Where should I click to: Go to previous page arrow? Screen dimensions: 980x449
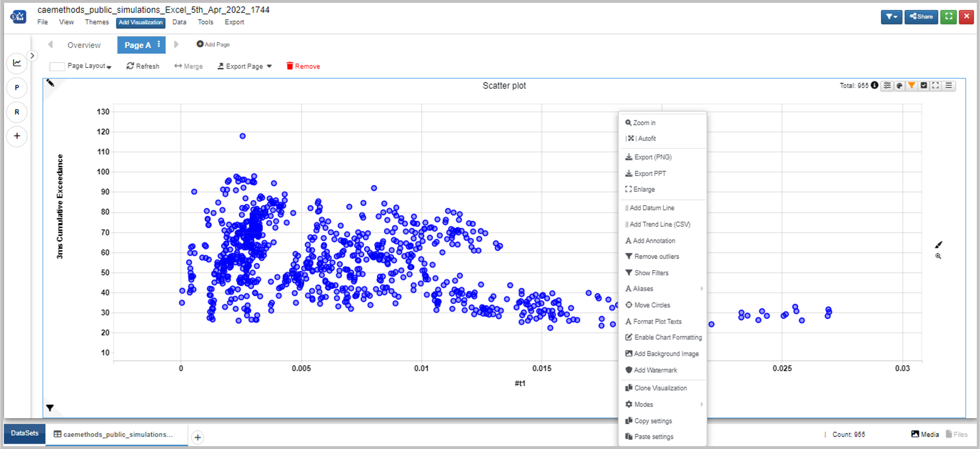50,44
